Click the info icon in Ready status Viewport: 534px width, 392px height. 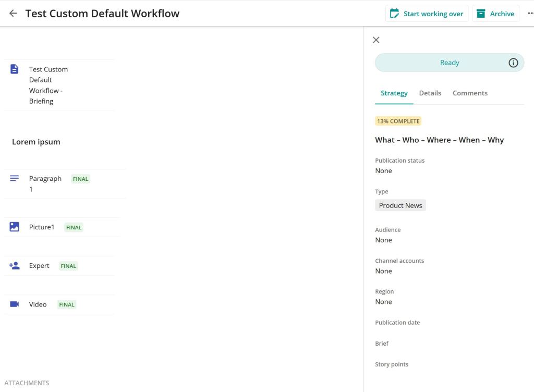pos(513,63)
